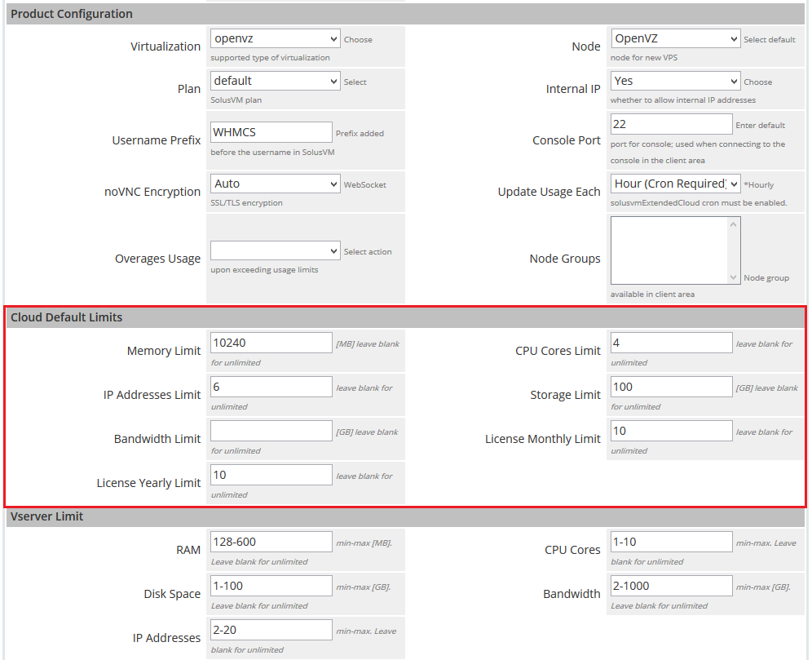
Task: Click the Vserver Bandwidth field with 2-1000
Action: click(671, 586)
